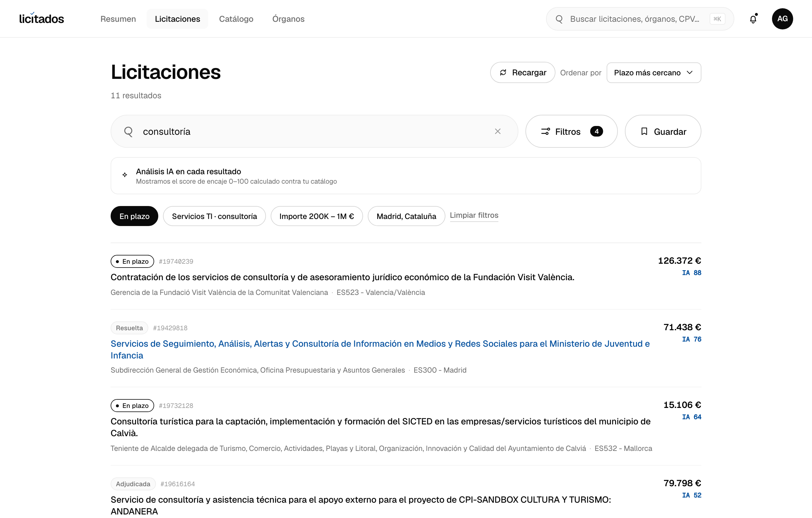Screen dimensions: 812x518
Task: Click the licitados logo
Action: tap(41, 19)
